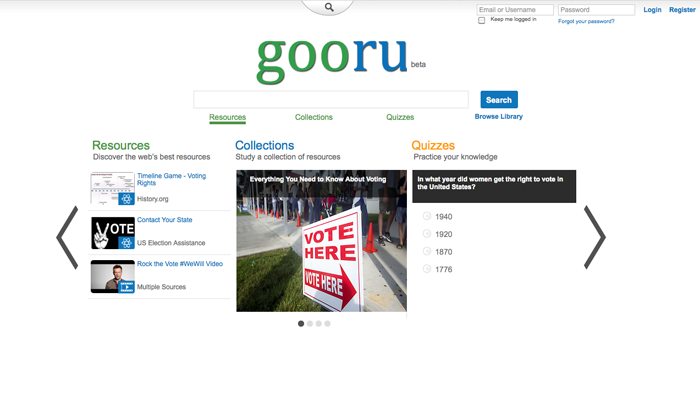The width and height of the screenshot is (700, 400).
Task: Click the left carousel arrow
Action: pos(67,237)
